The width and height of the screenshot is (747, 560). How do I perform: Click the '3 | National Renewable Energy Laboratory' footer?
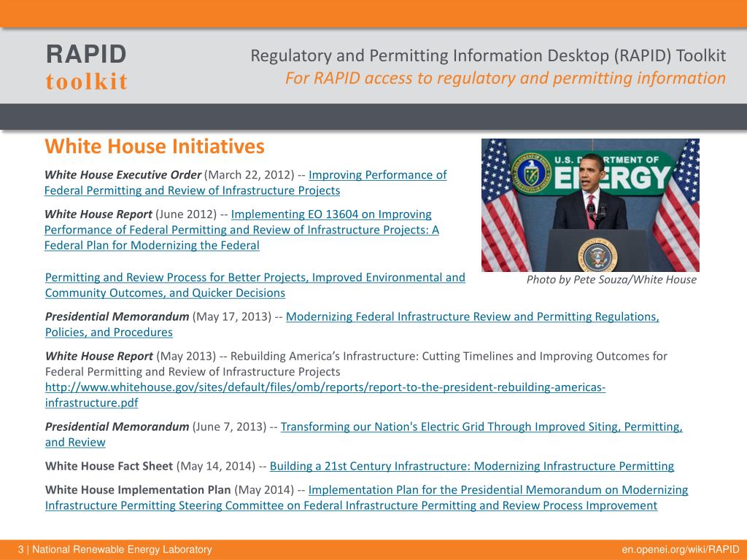click(x=115, y=550)
